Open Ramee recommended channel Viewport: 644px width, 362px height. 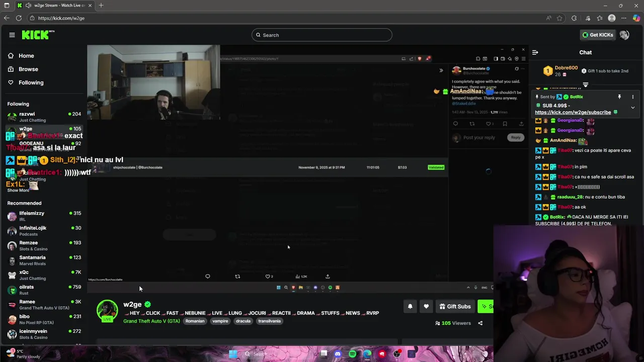[x=44, y=305]
